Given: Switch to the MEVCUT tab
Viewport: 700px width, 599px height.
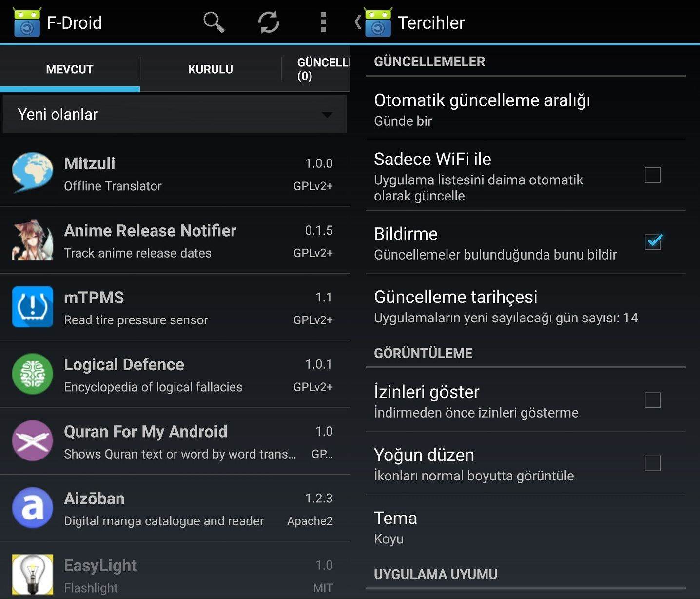Looking at the screenshot, I should [70, 69].
